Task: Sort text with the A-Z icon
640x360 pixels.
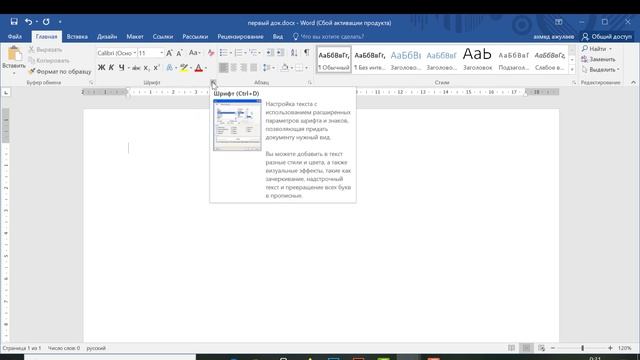Action: pyautogui.click(x=294, y=53)
